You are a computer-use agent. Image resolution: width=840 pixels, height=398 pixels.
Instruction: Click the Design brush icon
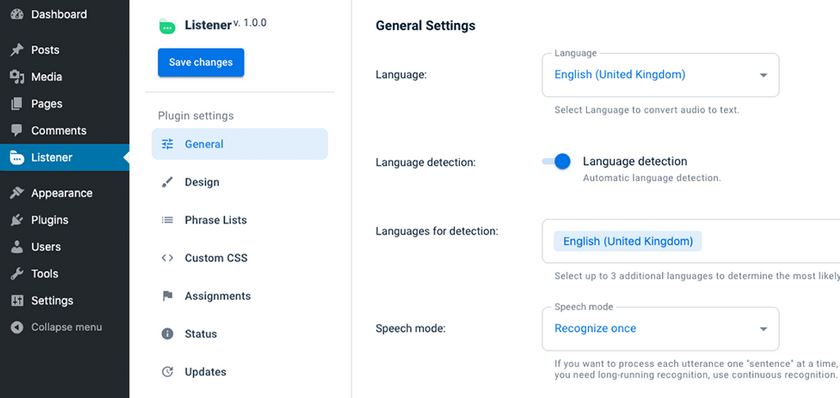coord(168,182)
